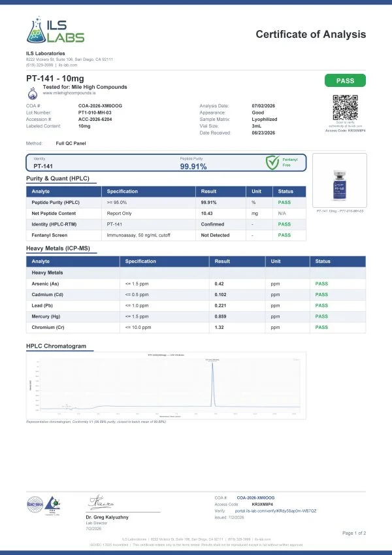Click the Heavy Metals (ICP-MS) section heading

pos(58,248)
